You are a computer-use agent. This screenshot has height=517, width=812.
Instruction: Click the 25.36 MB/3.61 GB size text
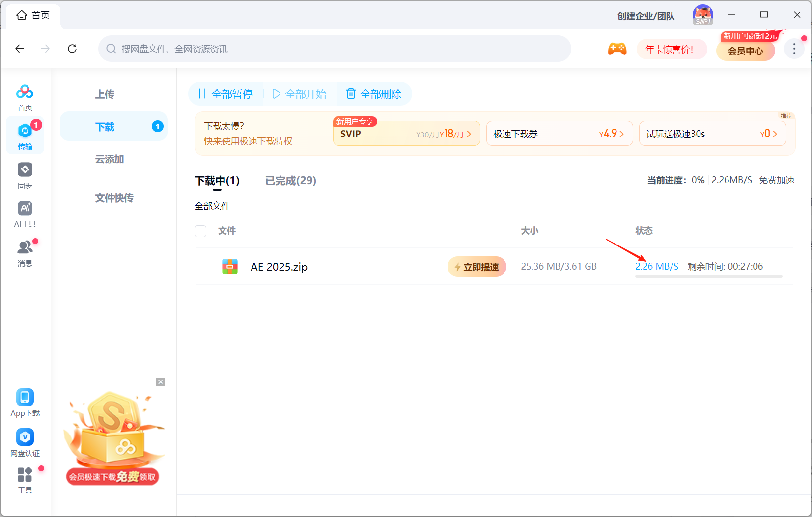[x=559, y=266]
